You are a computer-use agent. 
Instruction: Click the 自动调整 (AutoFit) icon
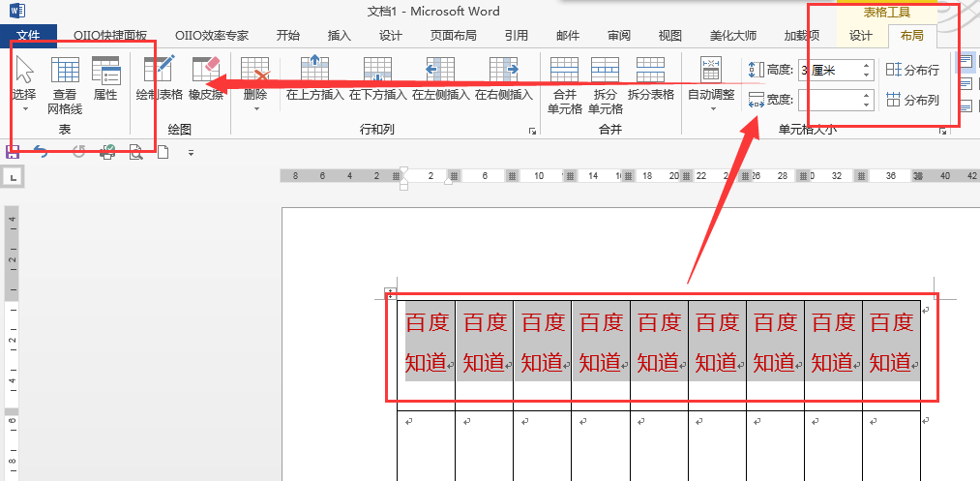pos(711,70)
